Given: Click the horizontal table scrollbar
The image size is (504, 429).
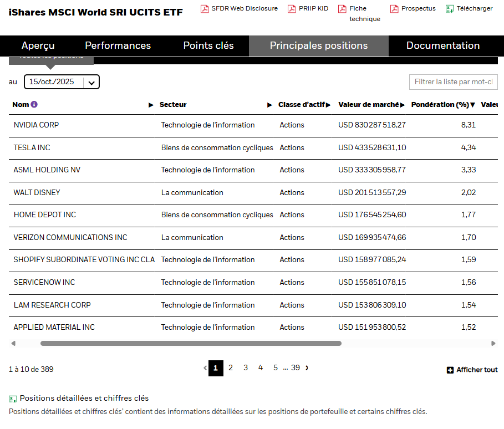Looking at the screenshot, I should point(191,344).
